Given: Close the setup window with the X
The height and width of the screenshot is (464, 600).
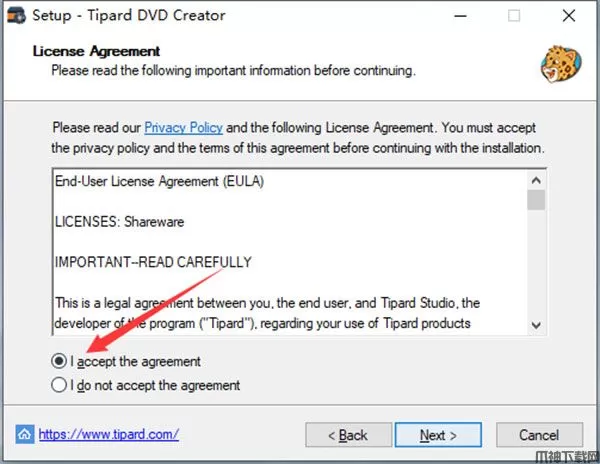Looking at the screenshot, I should pyautogui.click(x=569, y=16).
